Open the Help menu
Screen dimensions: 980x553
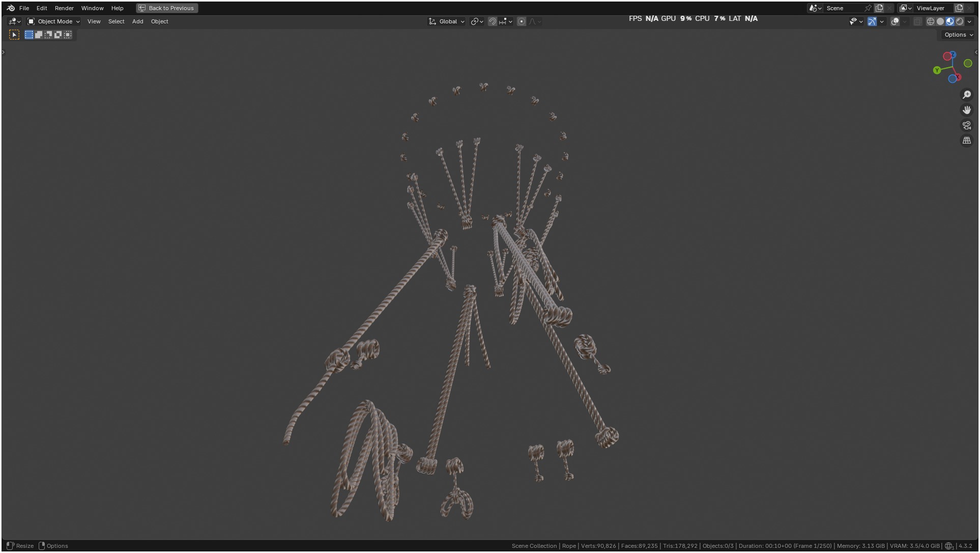(x=117, y=8)
